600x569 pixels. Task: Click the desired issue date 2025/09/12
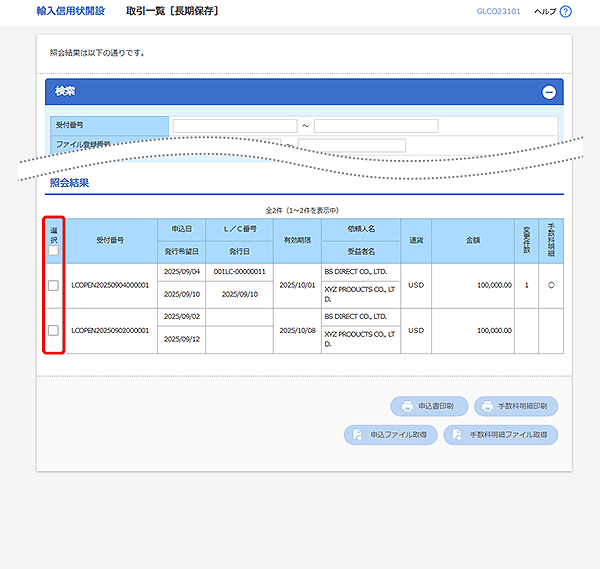coord(182,339)
